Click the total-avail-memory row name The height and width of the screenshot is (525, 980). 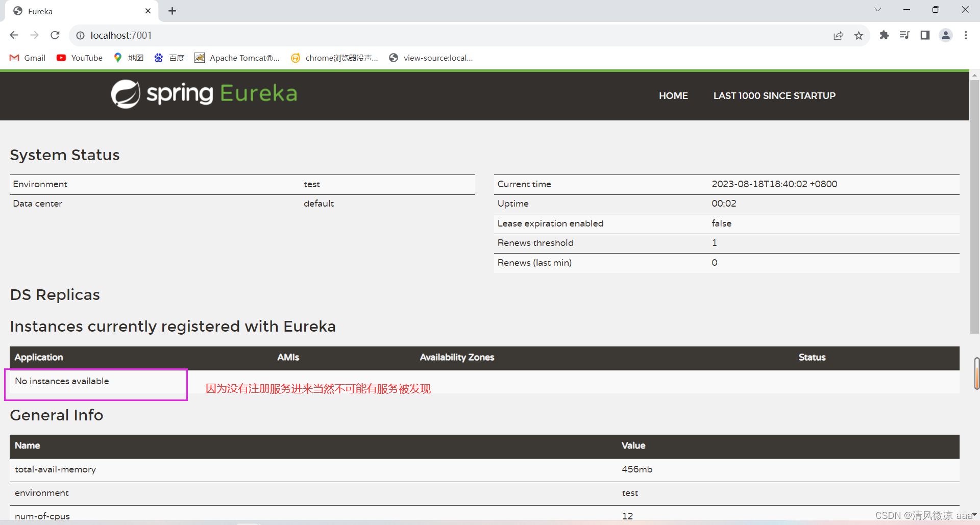(55, 469)
